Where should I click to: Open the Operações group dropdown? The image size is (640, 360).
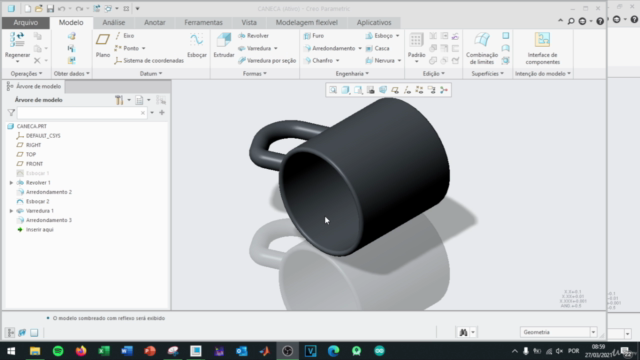[27, 73]
